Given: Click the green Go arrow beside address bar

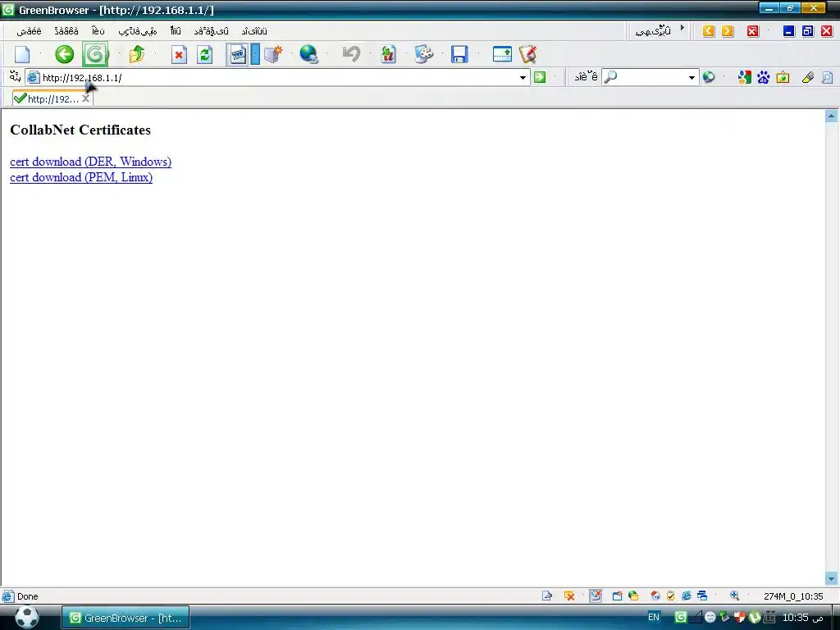Looking at the screenshot, I should click(x=540, y=78).
